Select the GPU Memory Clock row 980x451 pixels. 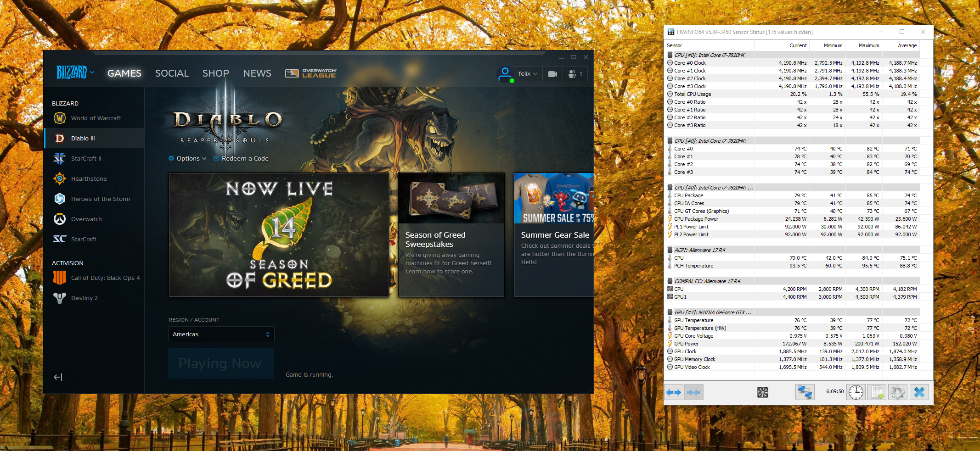tap(792, 359)
